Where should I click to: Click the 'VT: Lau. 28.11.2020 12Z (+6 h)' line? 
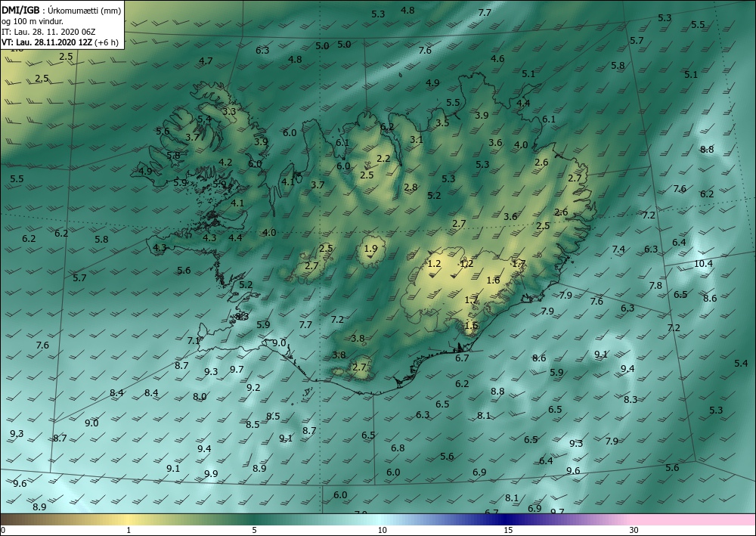pos(60,42)
